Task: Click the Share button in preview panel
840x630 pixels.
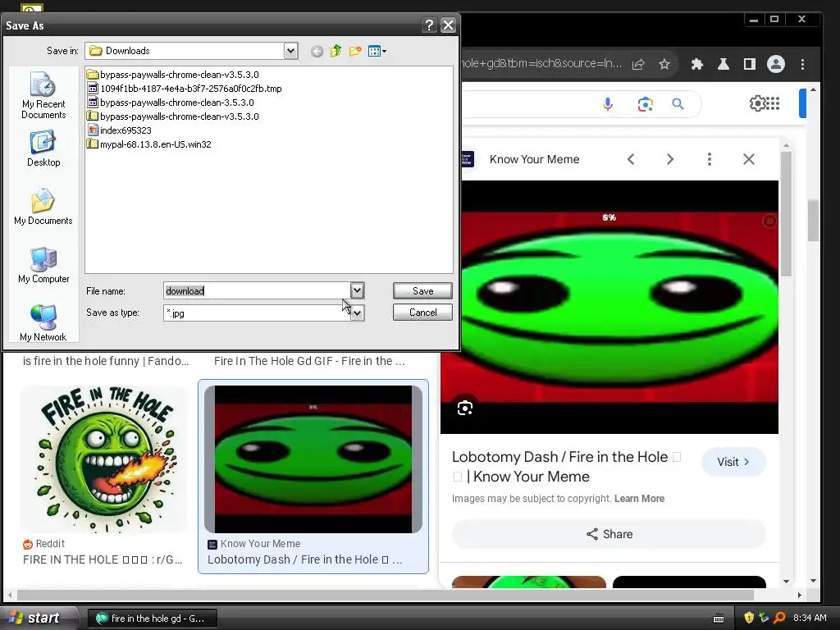Action: pos(609,534)
